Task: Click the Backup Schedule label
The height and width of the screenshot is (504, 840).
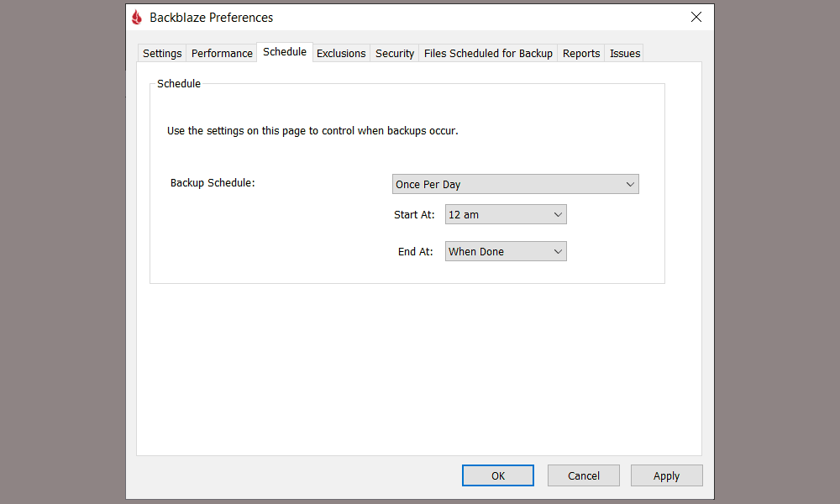Action: (x=213, y=182)
